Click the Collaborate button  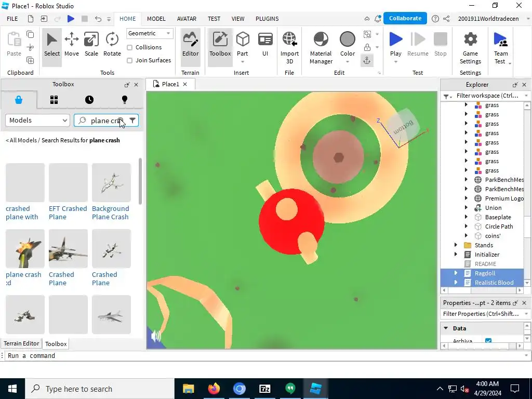[405, 18]
